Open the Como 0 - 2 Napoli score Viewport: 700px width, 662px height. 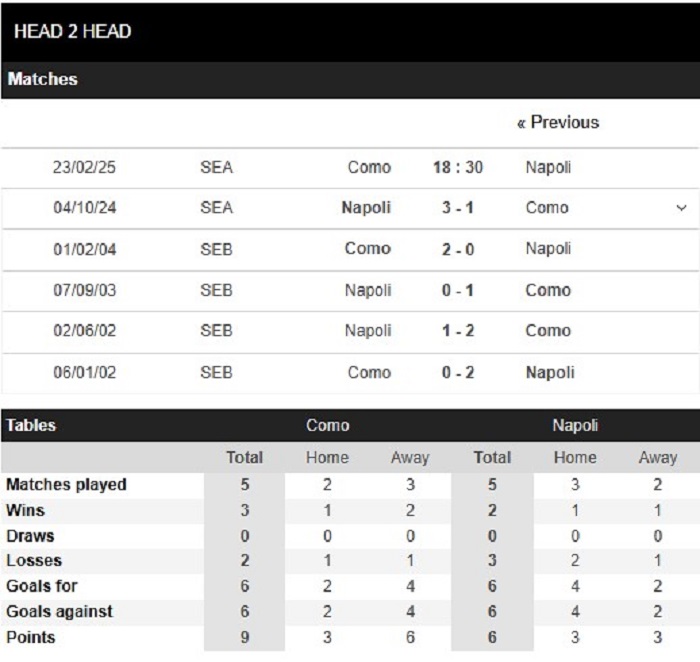coord(458,373)
